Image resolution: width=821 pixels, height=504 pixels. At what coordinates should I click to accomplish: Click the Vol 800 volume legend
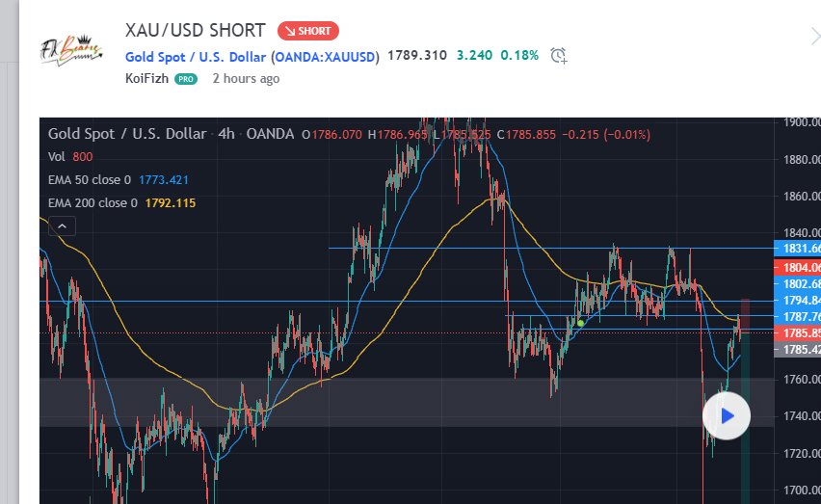pyautogui.click(x=70, y=157)
